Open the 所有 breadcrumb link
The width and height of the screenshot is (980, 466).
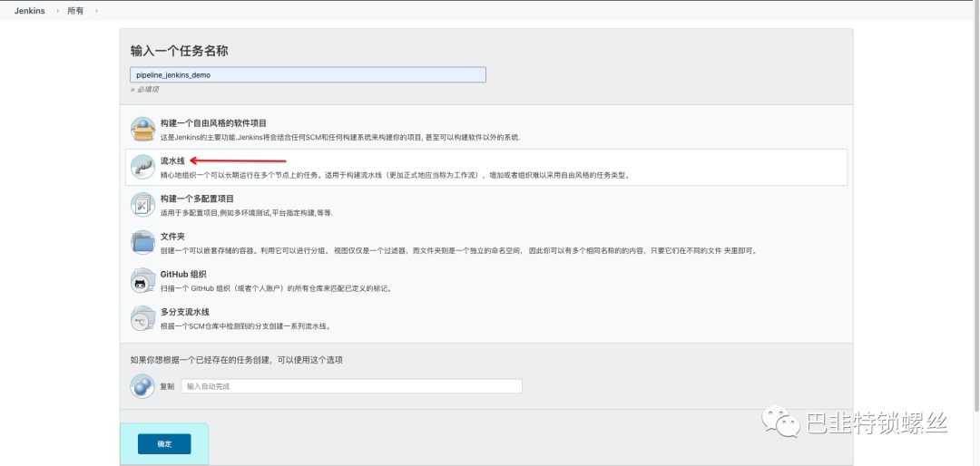click(x=75, y=11)
